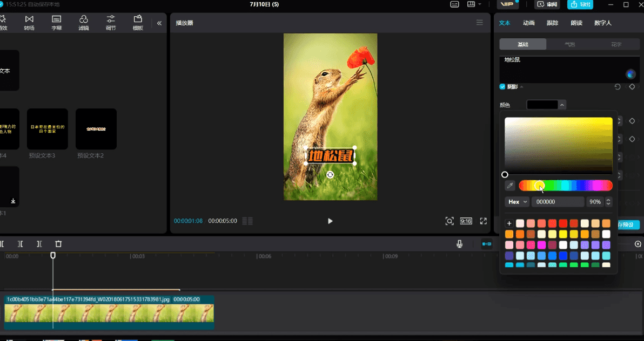Toggle the timeline magnetic snap button
Viewport: 644px width, 341px height.
click(486, 244)
